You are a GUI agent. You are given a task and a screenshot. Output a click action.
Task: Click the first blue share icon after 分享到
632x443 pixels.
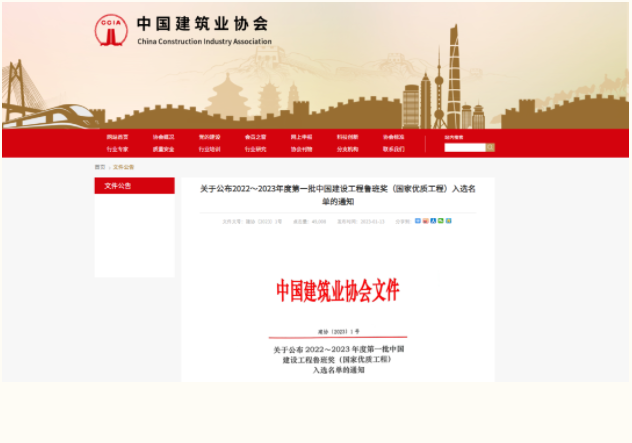pyautogui.click(x=418, y=221)
